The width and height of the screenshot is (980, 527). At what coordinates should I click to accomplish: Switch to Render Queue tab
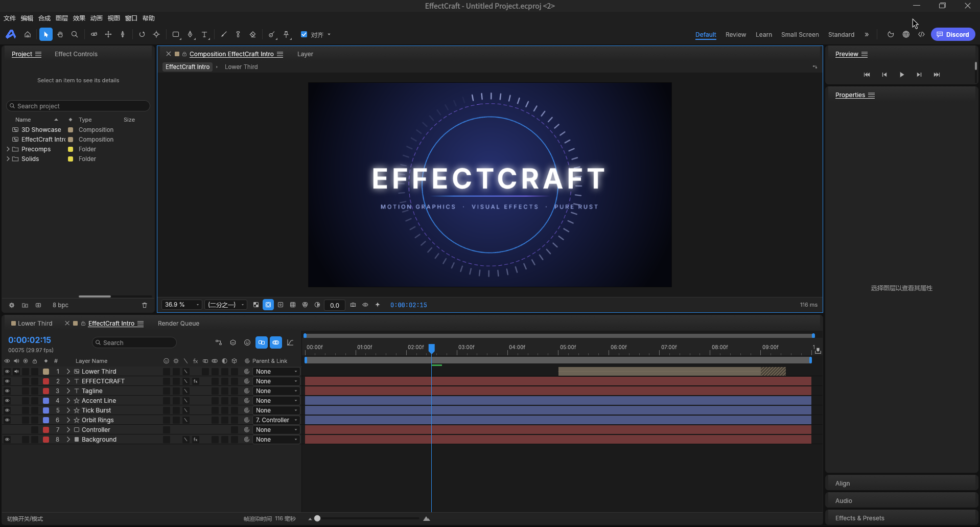(178, 324)
